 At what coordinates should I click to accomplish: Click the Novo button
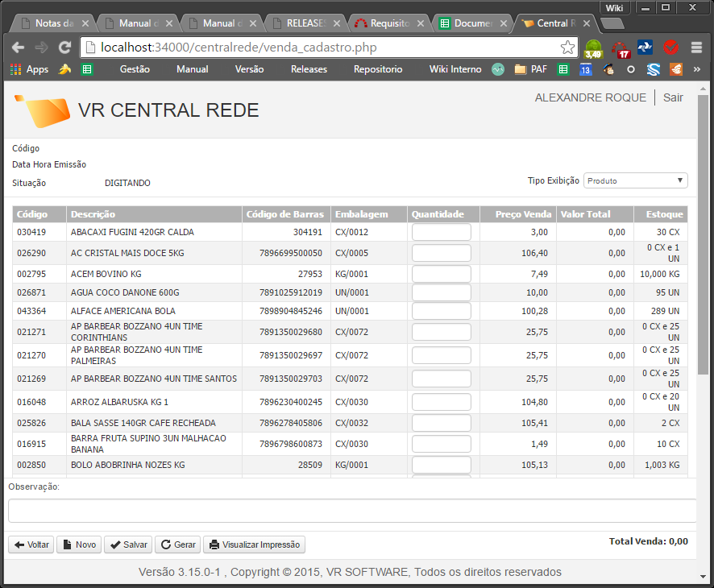(79, 545)
